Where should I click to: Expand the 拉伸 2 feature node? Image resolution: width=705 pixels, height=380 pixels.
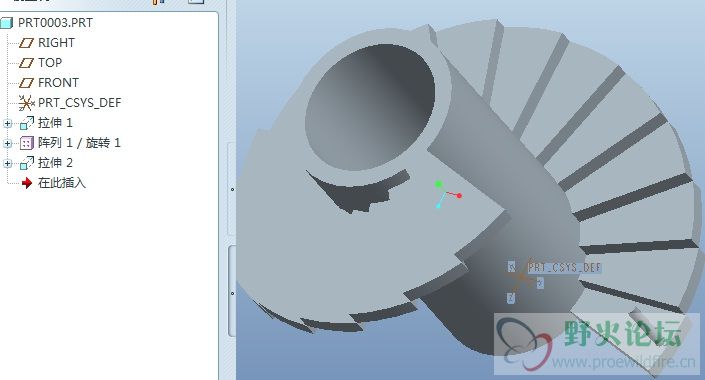(x=7, y=163)
